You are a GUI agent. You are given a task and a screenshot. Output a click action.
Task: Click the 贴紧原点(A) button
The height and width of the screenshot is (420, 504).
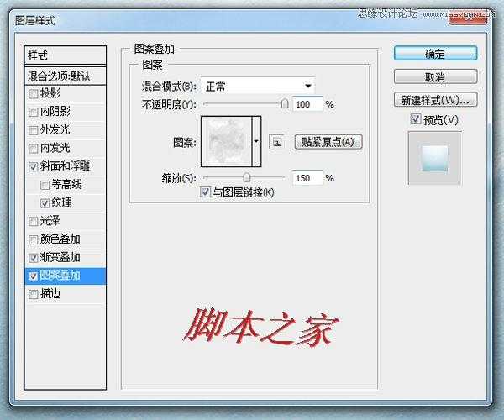[328, 142]
